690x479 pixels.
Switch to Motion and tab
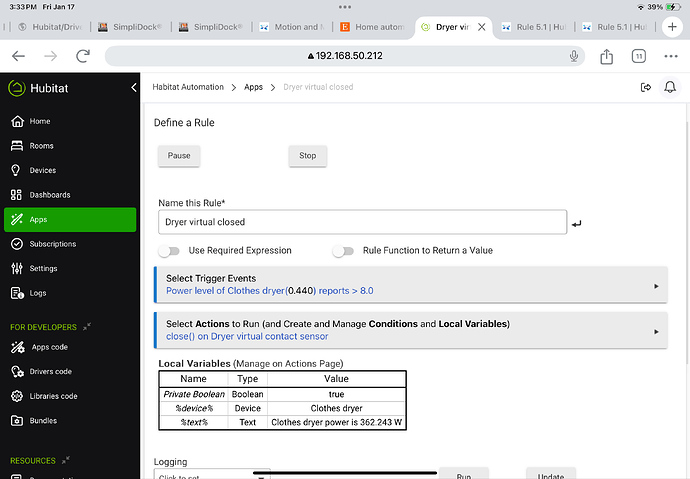point(292,27)
